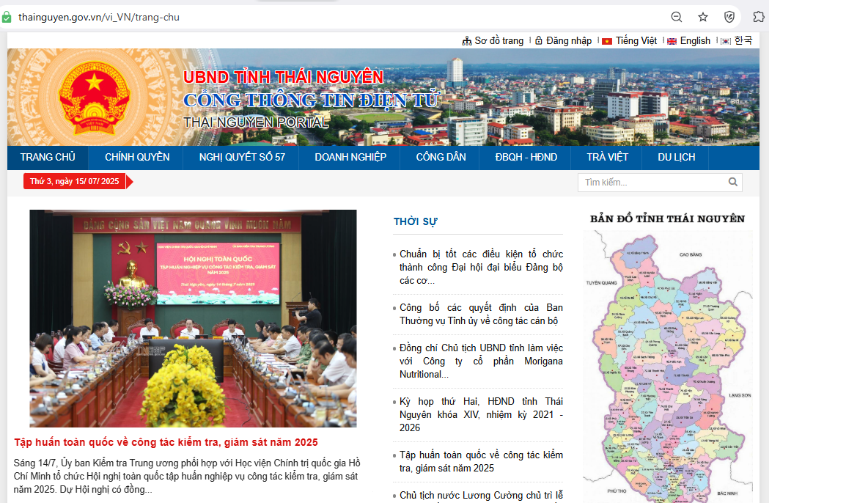Open the ĐBQH - HĐND menu
Screen dimensions: 868x503
(x=526, y=158)
